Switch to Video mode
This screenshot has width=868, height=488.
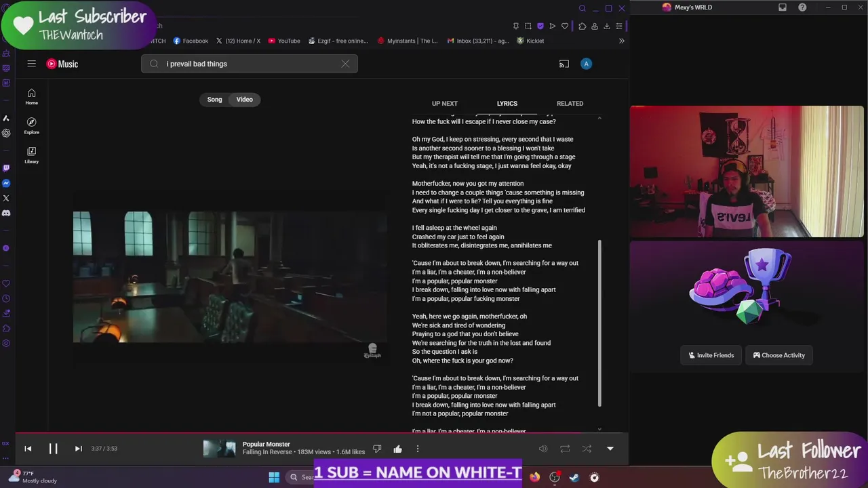click(244, 100)
